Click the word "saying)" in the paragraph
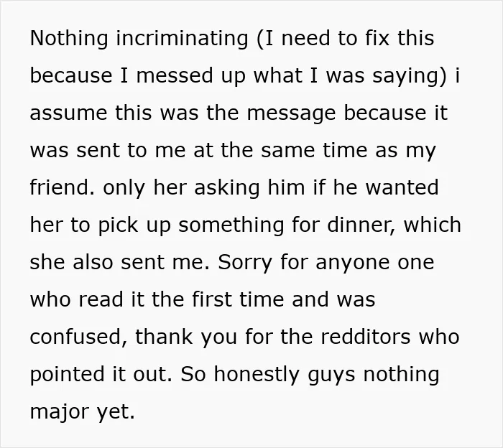 tap(409, 77)
